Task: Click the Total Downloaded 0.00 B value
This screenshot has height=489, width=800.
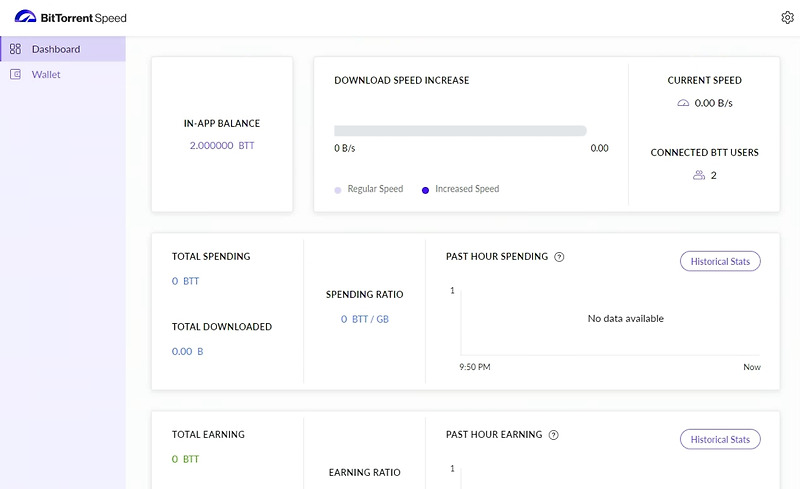Action: (188, 351)
